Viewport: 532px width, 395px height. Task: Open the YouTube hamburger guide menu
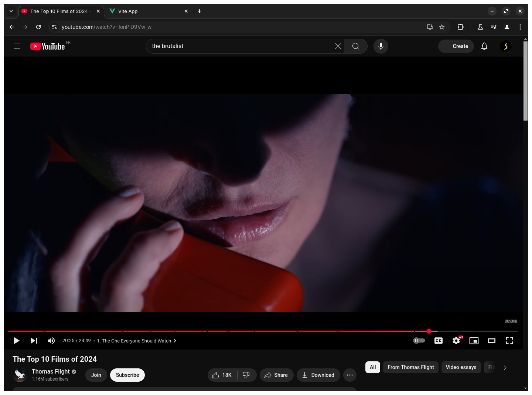[17, 46]
